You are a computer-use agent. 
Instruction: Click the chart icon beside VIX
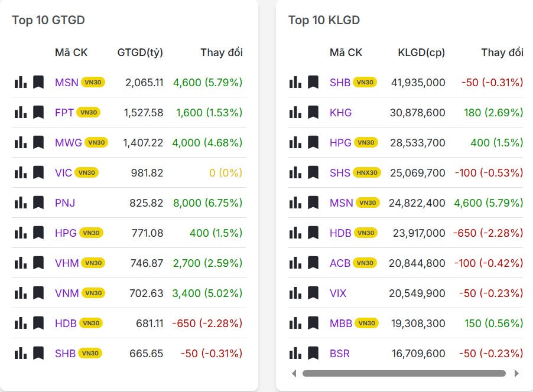295,293
